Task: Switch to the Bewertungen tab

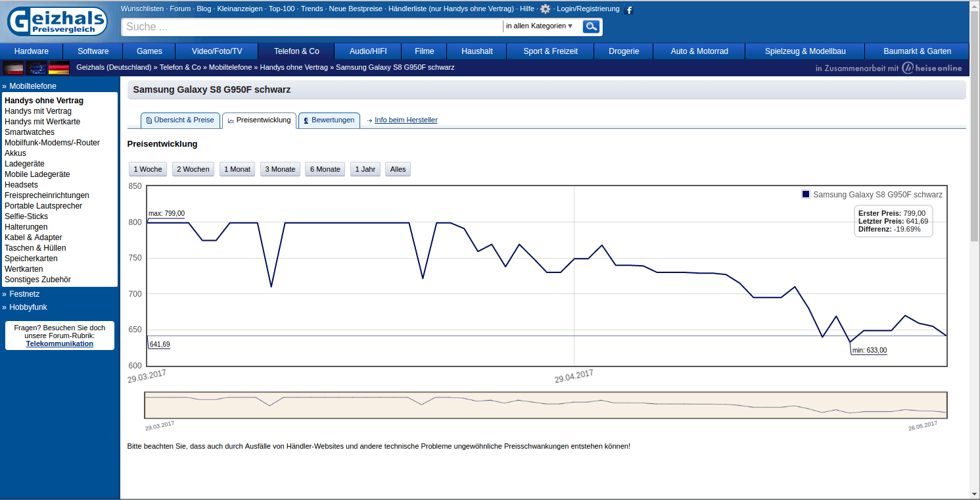Action: click(x=329, y=120)
